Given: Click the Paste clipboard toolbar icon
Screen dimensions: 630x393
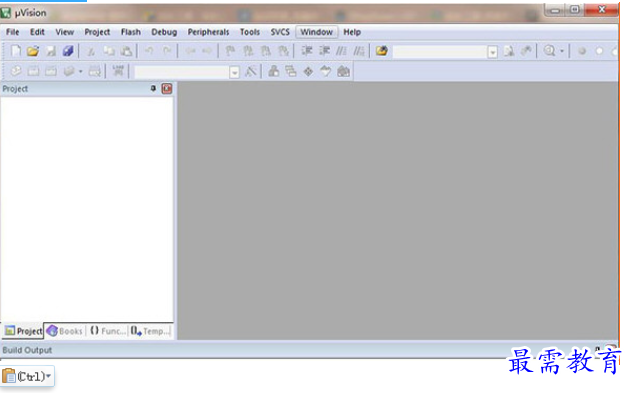Looking at the screenshot, I should (x=127, y=51).
